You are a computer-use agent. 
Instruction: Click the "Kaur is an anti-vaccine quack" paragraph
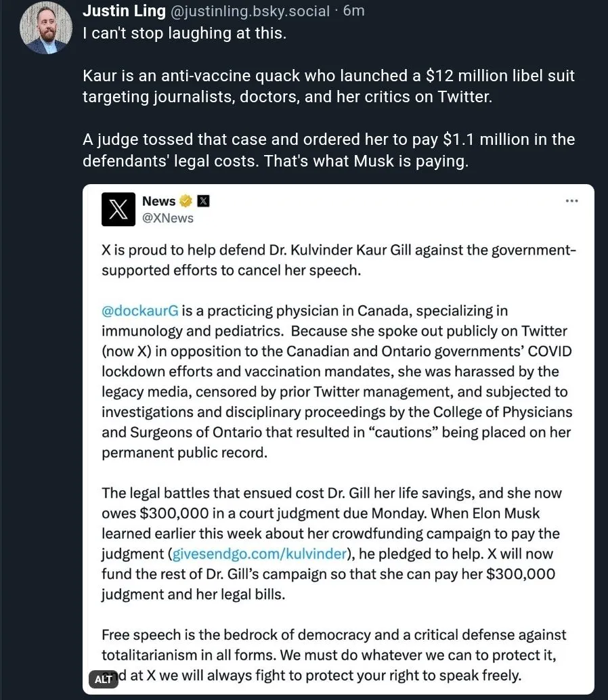coord(328,86)
